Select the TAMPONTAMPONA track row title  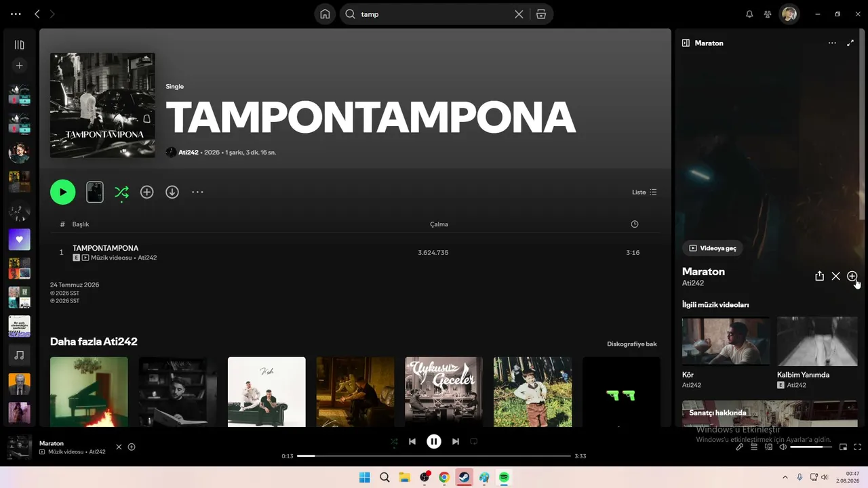(105, 248)
